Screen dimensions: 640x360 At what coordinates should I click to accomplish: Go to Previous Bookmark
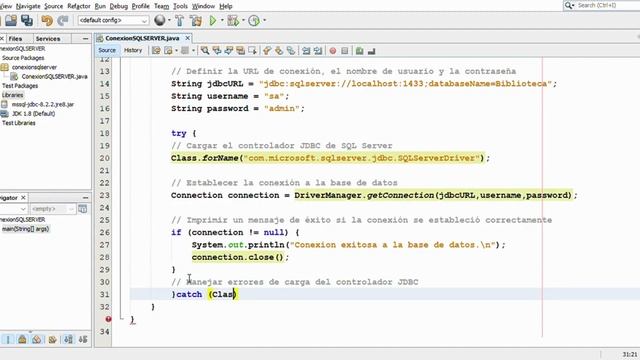pos(267,51)
